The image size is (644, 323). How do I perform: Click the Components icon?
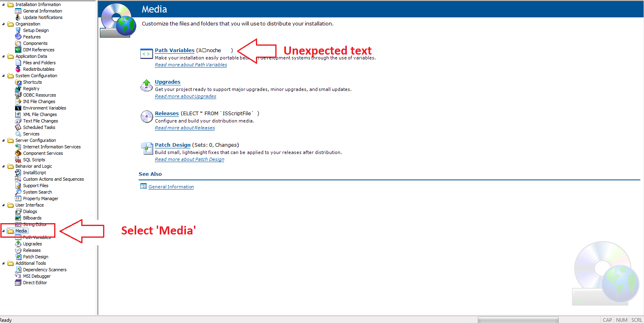pyautogui.click(x=18, y=43)
